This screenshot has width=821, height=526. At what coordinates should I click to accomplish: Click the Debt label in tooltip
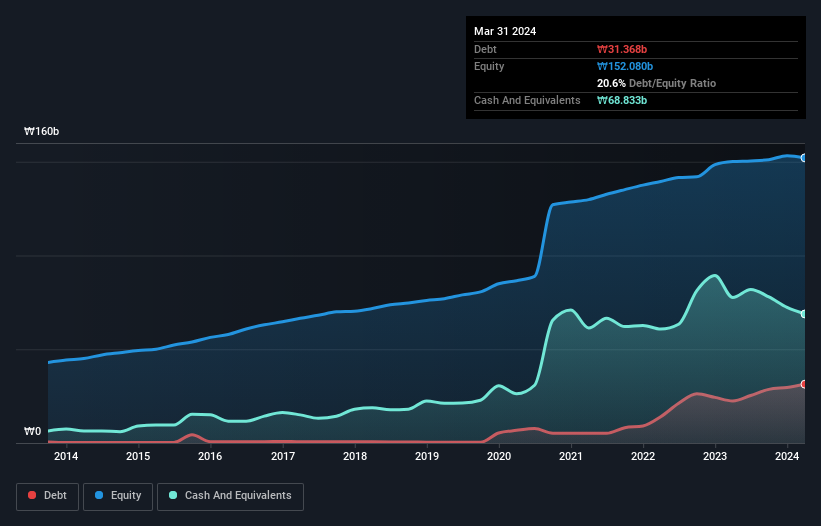point(485,49)
